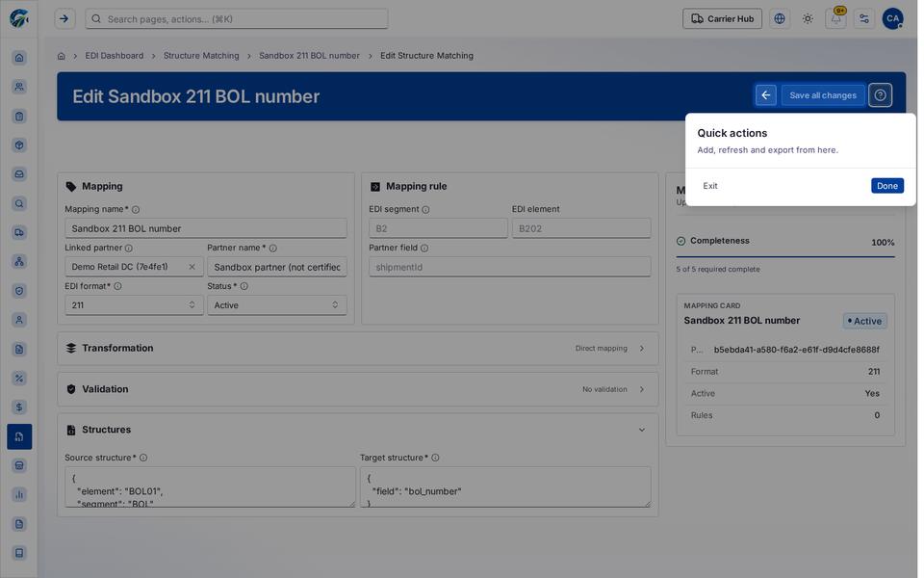Expand the Validation section
Viewport: 924px width, 578px height.
coord(358,389)
